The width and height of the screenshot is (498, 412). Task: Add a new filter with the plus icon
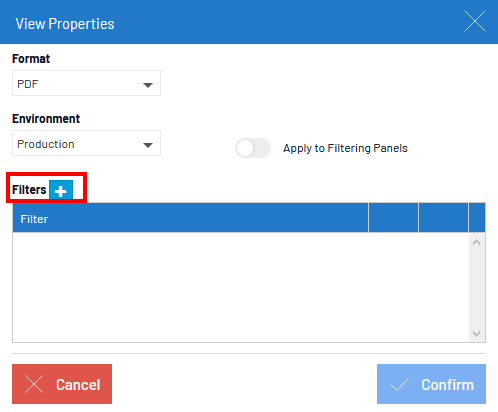[61, 190]
